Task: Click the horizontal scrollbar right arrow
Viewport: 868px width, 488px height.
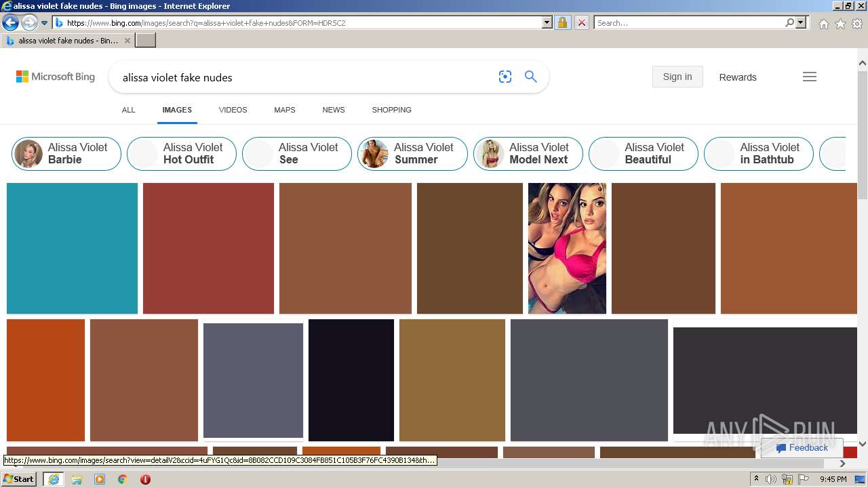Action: (843, 464)
